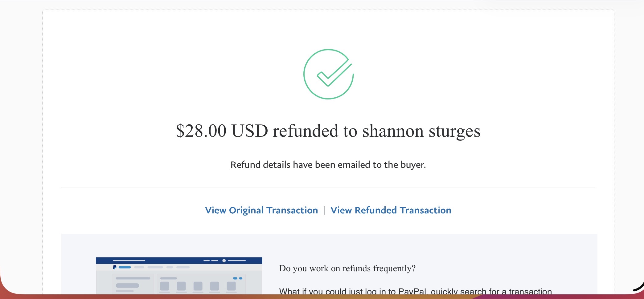This screenshot has height=299, width=644.
Task: Click the white avatar circle in illustration header
Action: pos(224,261)
